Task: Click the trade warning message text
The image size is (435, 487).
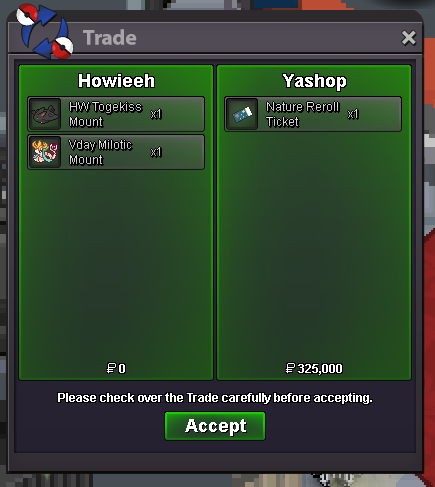Action: [215, 398]
